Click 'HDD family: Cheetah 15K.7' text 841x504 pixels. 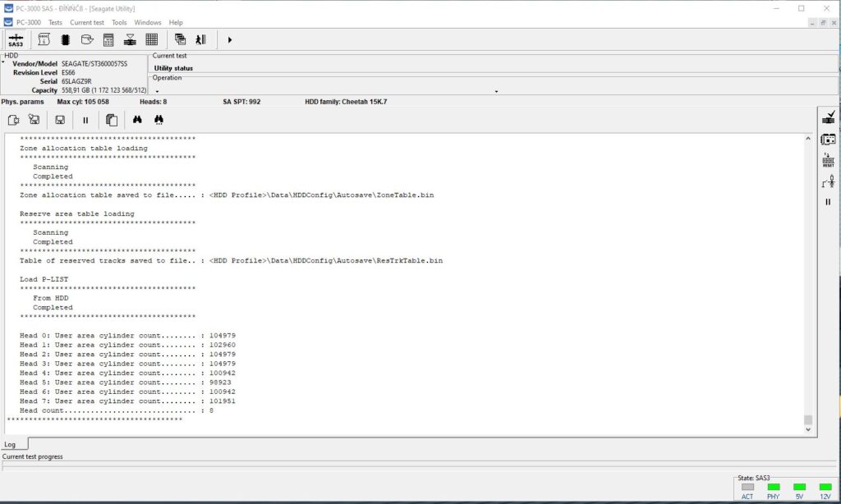click(x=346, y=102)
